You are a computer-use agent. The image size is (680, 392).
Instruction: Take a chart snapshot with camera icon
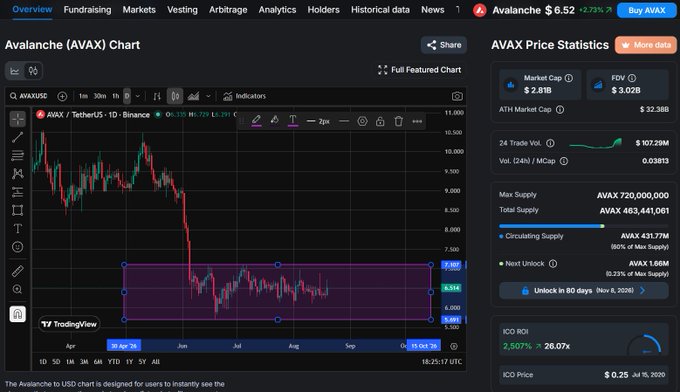coord(457,96)
